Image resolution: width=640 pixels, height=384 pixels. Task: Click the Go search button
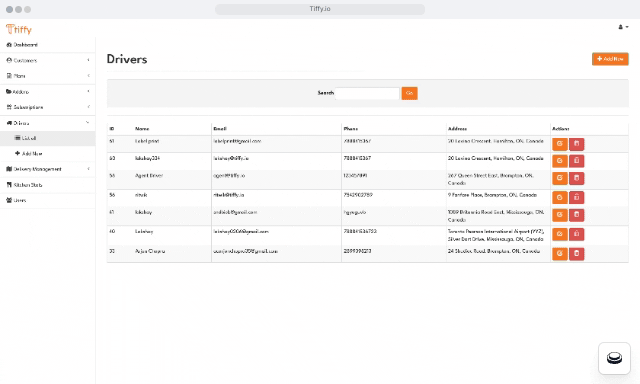409,93
